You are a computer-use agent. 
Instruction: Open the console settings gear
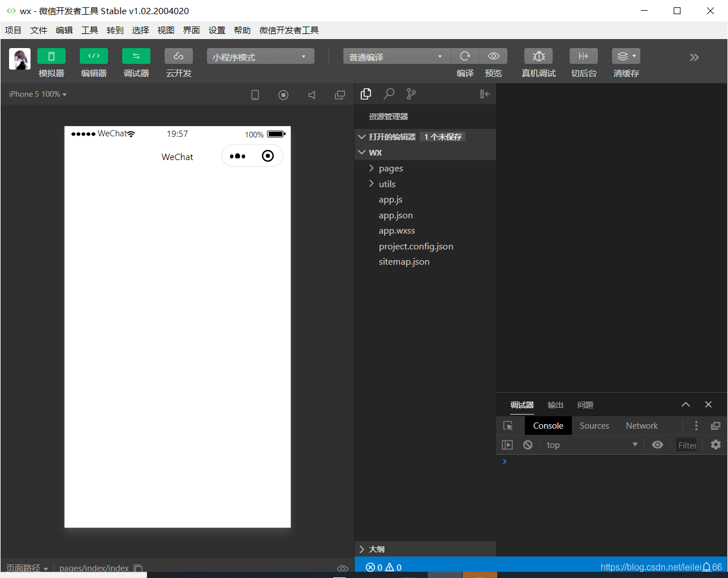pos(716,445)
